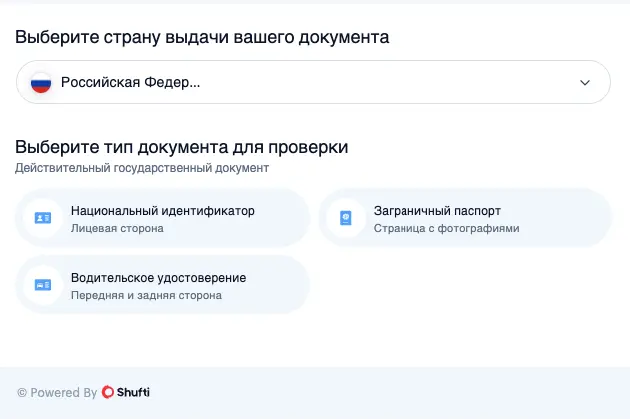Click the driver's license card icon
Screen dimensions: 630x419
click(42, 285)
